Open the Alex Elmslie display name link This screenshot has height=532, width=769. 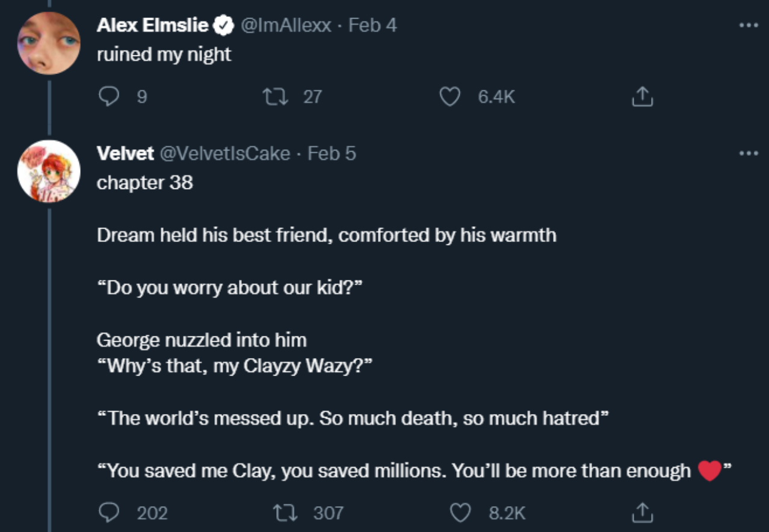coord(152,25)
